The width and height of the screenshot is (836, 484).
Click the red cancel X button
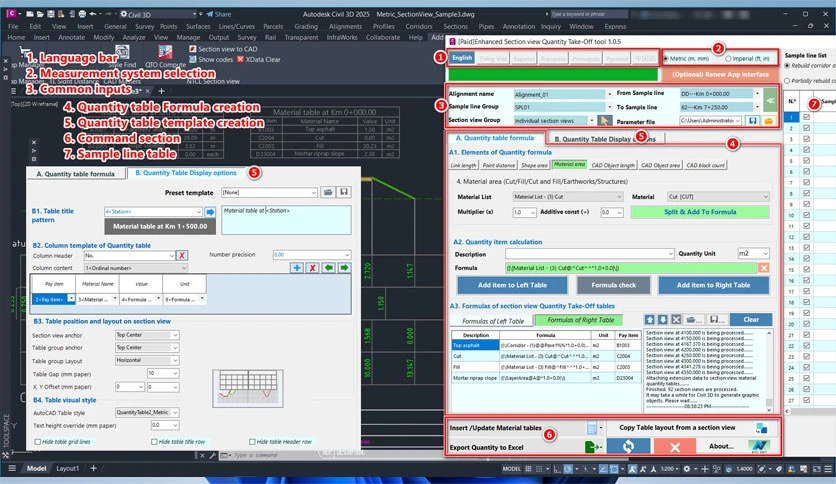tap(674, 446)
